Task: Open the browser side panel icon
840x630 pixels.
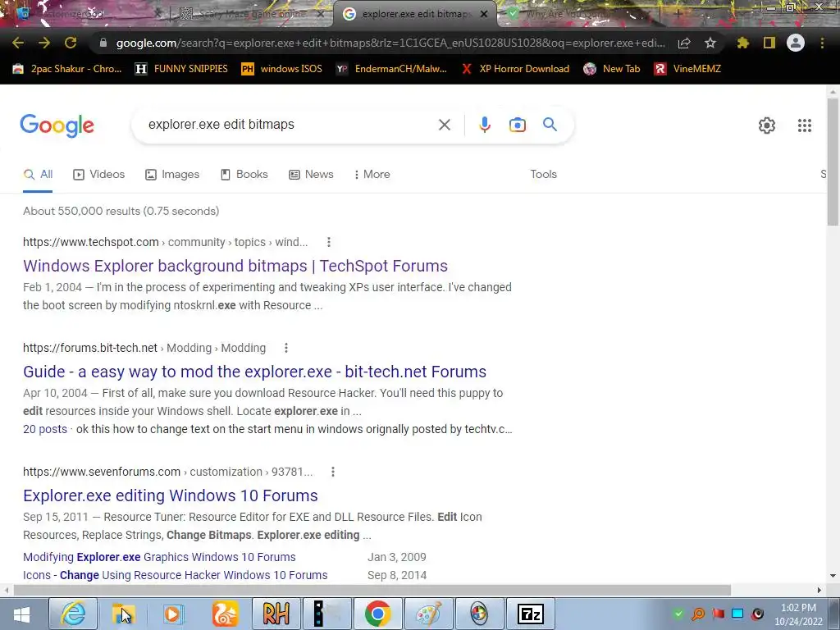Action: [769, 43]
